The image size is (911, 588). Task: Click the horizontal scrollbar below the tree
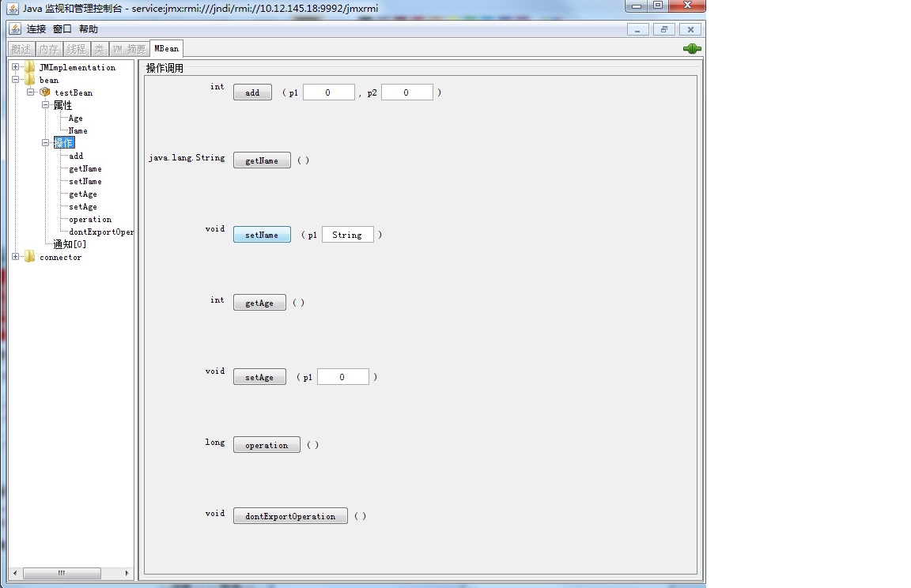[x=63, y=573]
